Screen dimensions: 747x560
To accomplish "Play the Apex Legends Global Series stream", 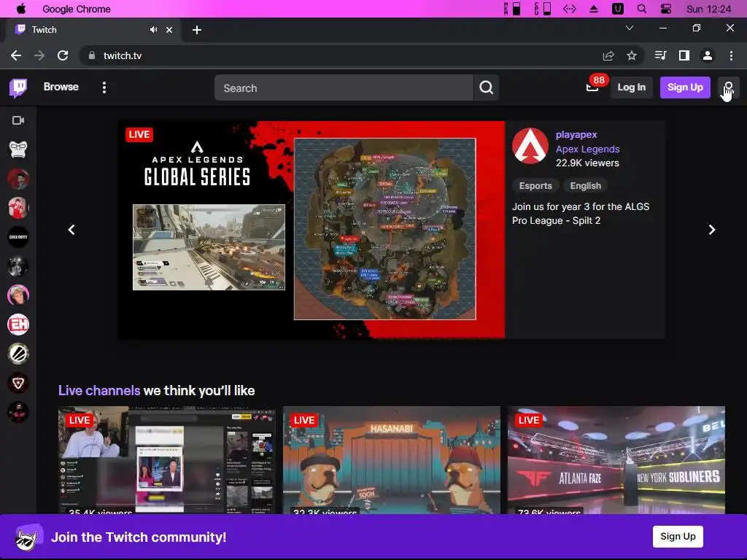I will (311, 230).
